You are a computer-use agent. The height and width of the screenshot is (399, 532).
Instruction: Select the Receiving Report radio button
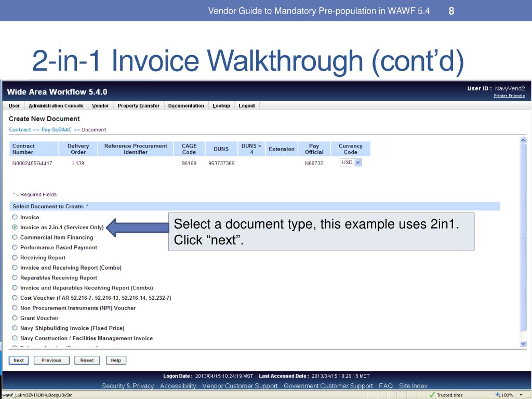15,258
